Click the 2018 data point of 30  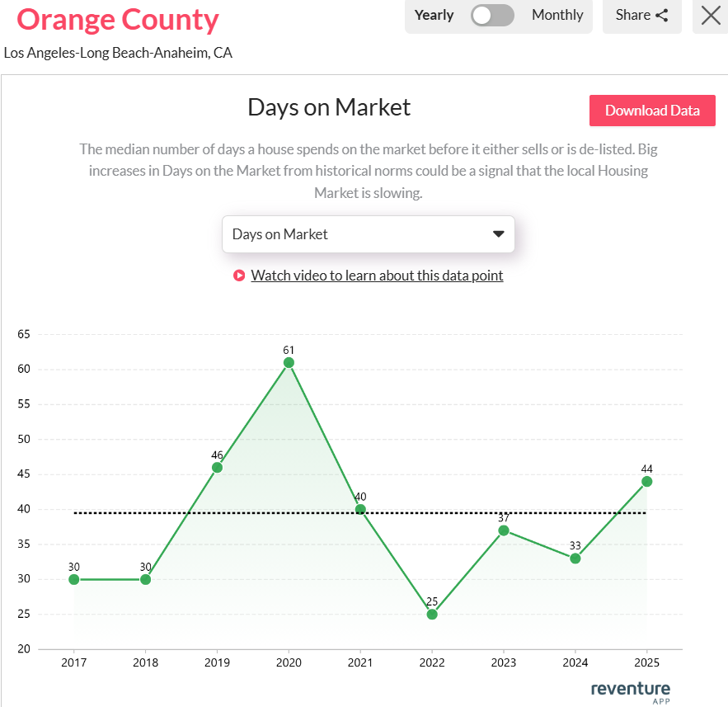(145, 580)
